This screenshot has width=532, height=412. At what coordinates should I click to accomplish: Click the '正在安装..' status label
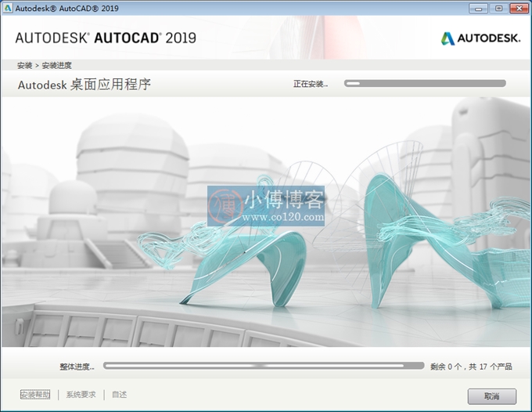click(x=311, y=84)
